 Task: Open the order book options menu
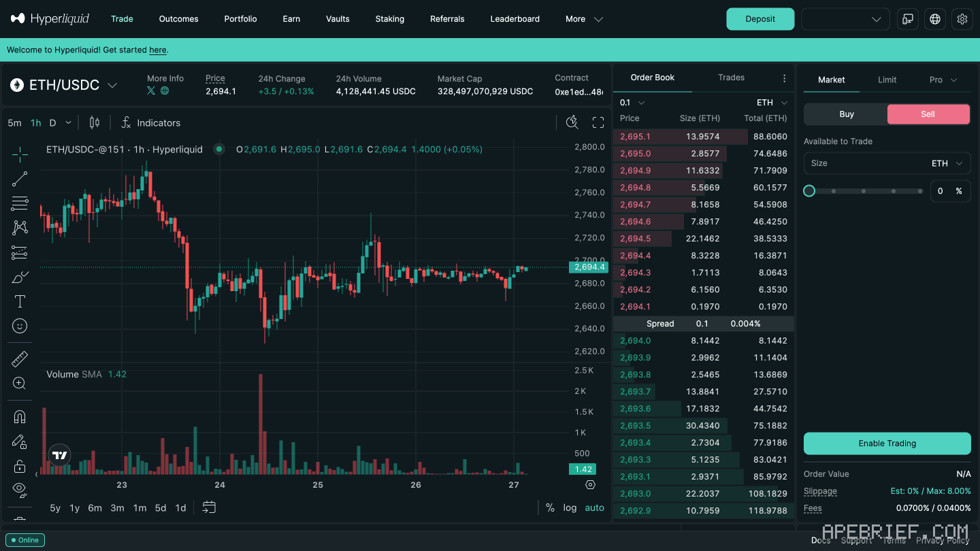point(784,78)
